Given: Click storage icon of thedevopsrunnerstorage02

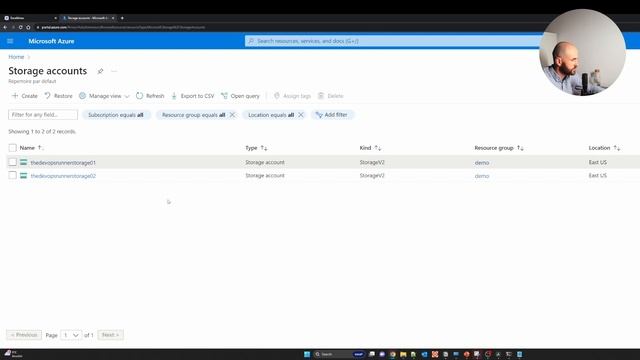Looking at the screenshot, I should coord(24,176).
